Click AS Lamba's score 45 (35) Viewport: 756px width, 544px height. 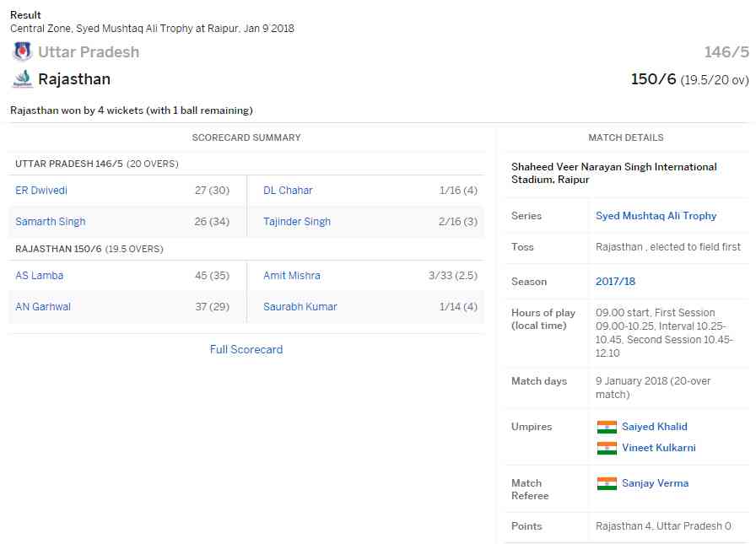(212, 276)
